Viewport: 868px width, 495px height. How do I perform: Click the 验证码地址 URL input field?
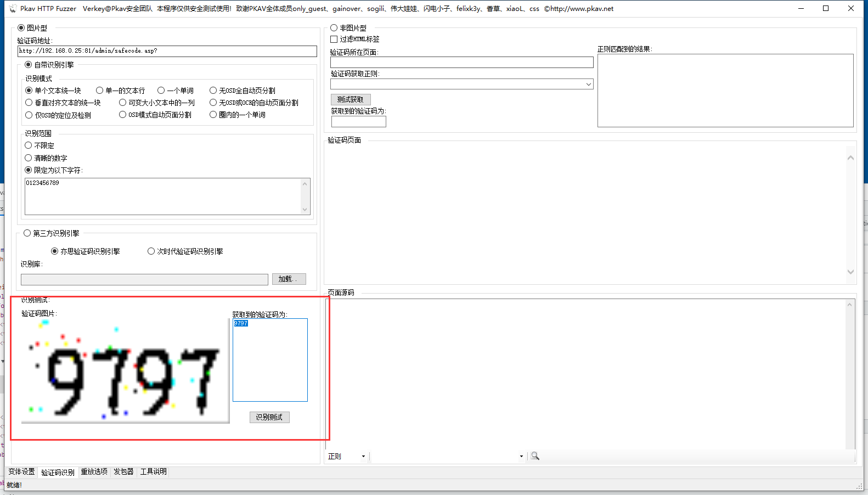pyautogui.click(x=167, y=51)
